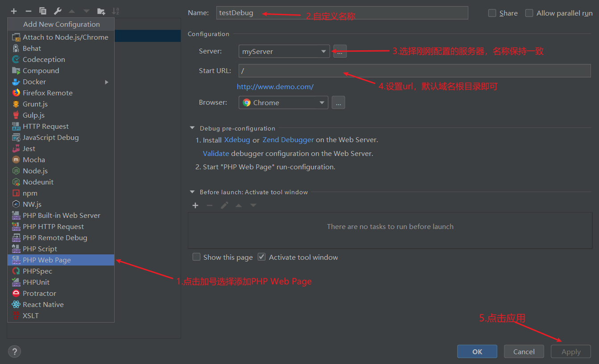
Task: Select PHP Built-in Web Server
Action: 61,215
